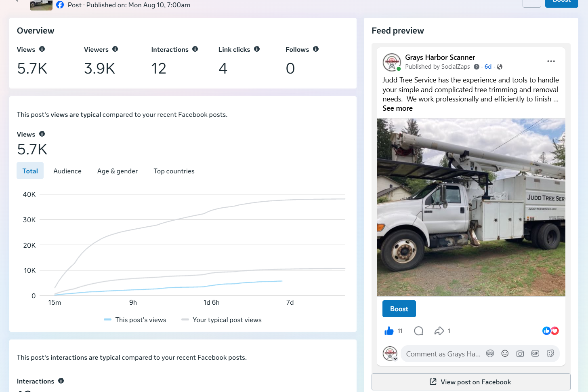Open the three-dot post options menu
The image size is (588, 392).
551,61
